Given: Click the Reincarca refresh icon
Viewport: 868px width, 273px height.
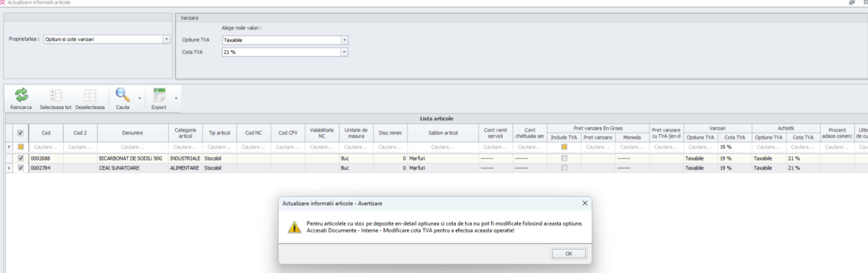Looking at the screenshot, I should [21, 95].
